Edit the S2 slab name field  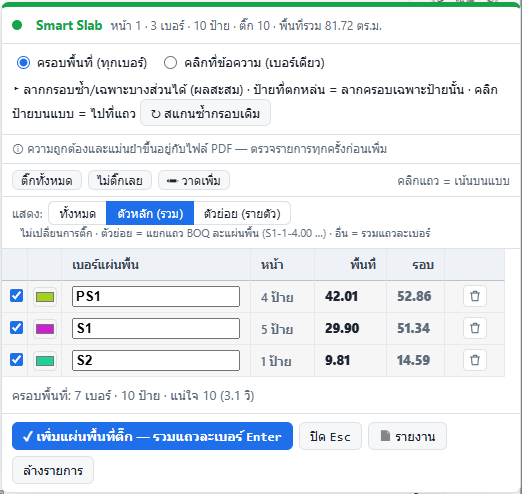tap(156, 360)
